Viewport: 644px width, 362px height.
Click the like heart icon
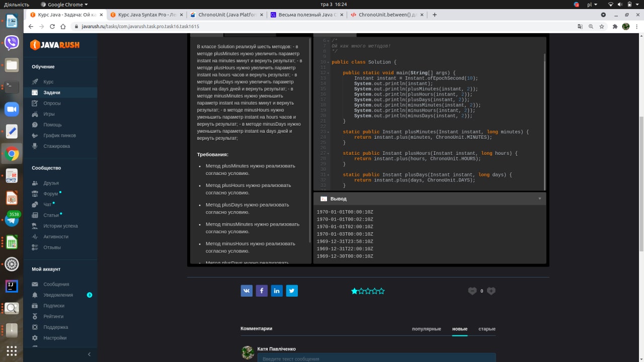pyautogui.click(x=491, y=291)
